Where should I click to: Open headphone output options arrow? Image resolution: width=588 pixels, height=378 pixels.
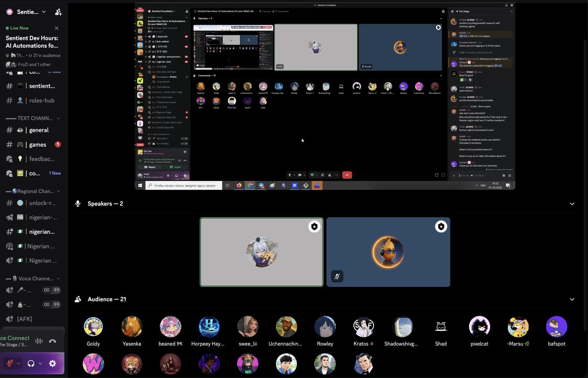click(40, 364)
